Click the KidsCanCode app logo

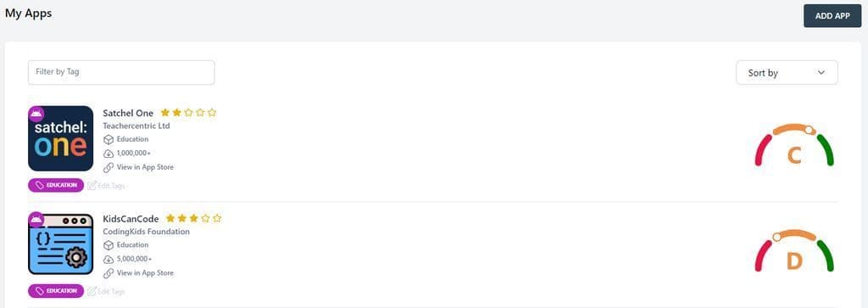[60, 244]
